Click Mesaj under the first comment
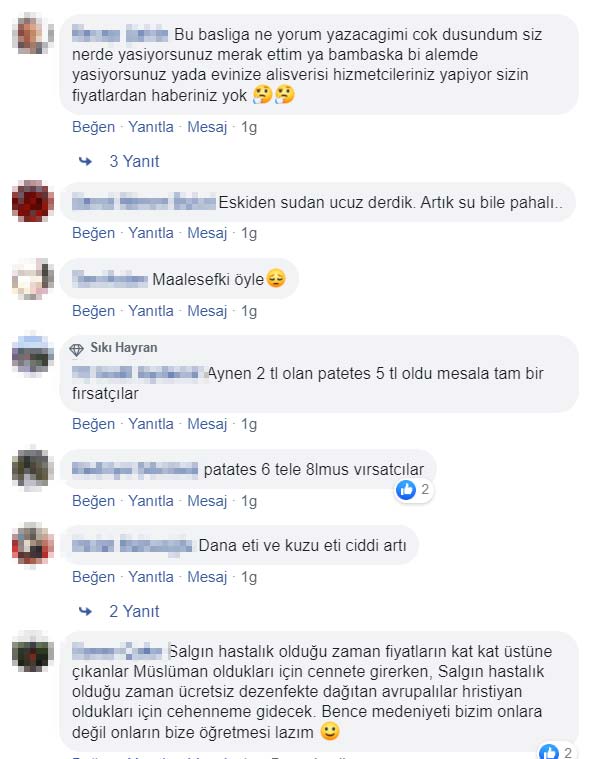This screenshot has width=592, height=759. click(207, 127)
